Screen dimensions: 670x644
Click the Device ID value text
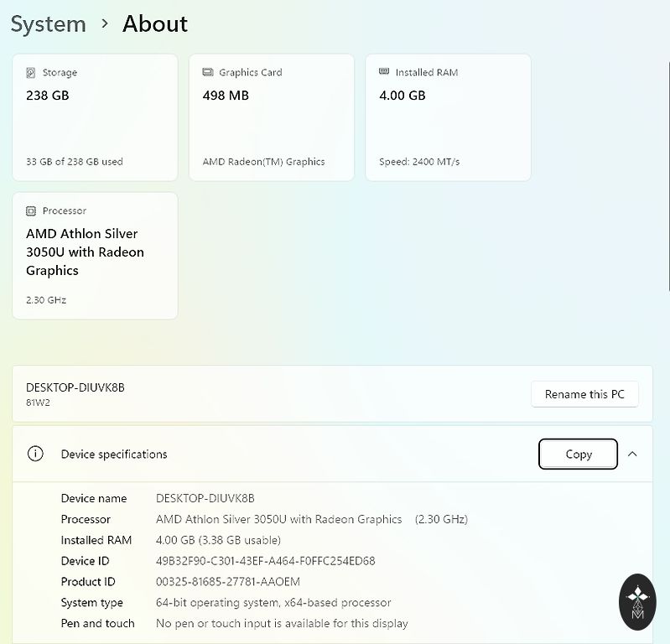pos(265,561)
